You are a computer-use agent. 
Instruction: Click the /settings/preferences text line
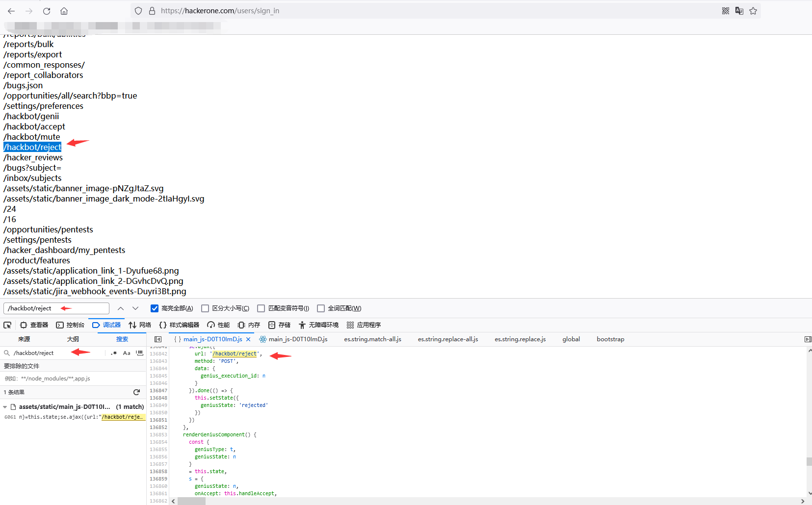click(44, 106)
